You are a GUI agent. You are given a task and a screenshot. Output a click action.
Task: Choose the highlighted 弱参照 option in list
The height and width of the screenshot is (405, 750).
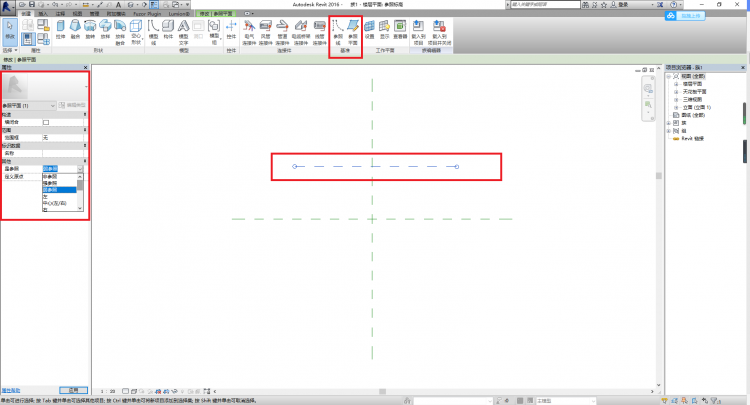[59, 190]
